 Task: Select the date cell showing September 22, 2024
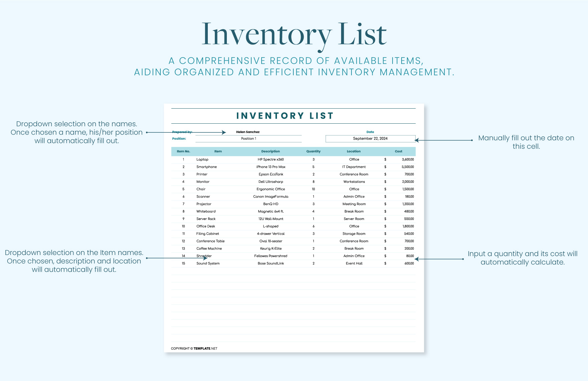coord(370,138)
